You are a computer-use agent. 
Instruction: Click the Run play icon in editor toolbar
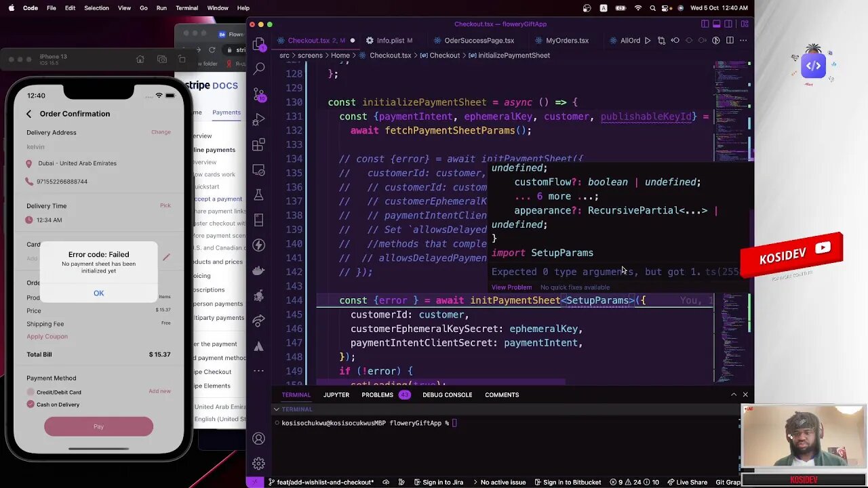point(648,41)
